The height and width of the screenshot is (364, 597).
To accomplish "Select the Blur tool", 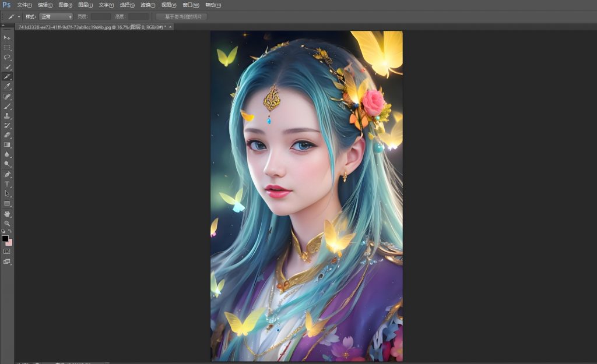I will tap(7, 154).
